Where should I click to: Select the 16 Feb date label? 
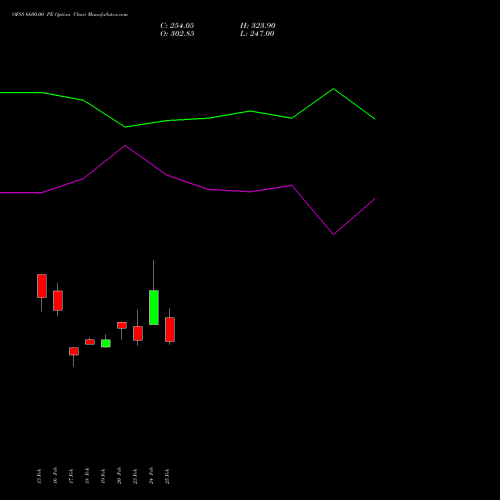coord(55,476)
